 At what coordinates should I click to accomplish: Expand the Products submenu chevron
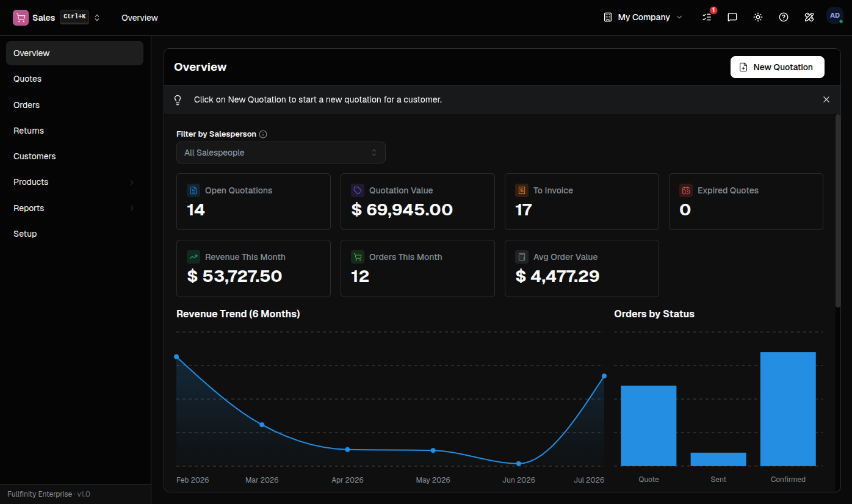pyautogui.click(x=131, y=182)
